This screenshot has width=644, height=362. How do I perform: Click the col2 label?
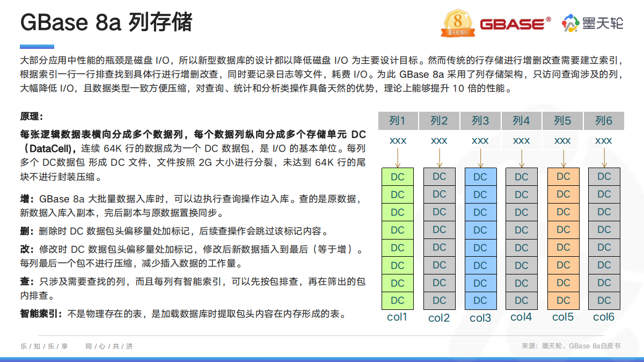[x=439, y=318]
